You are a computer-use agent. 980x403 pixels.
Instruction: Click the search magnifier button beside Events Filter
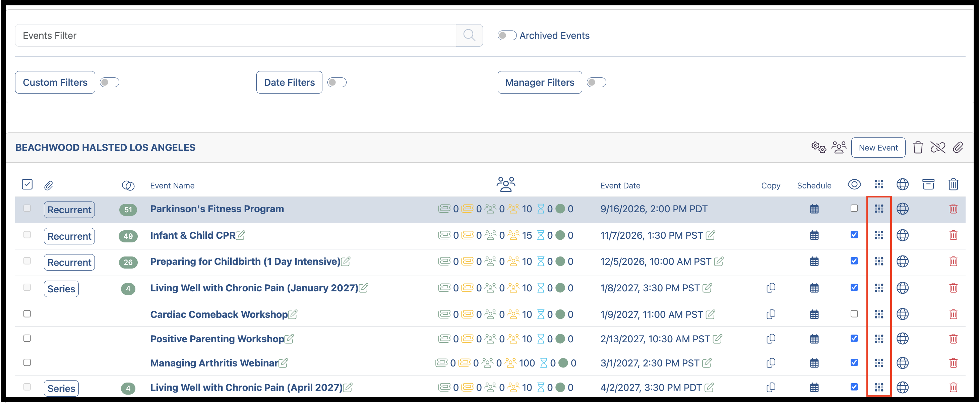pyautogui.click(x=469, y=36)
